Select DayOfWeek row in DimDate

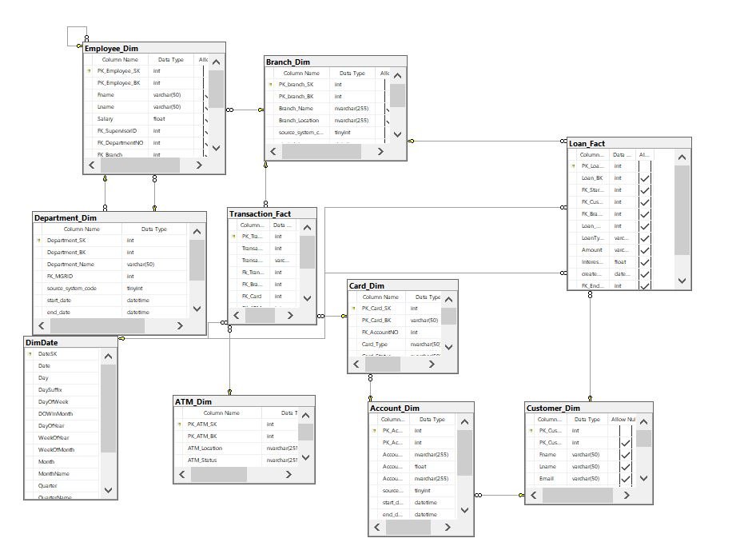coord(62,401)
